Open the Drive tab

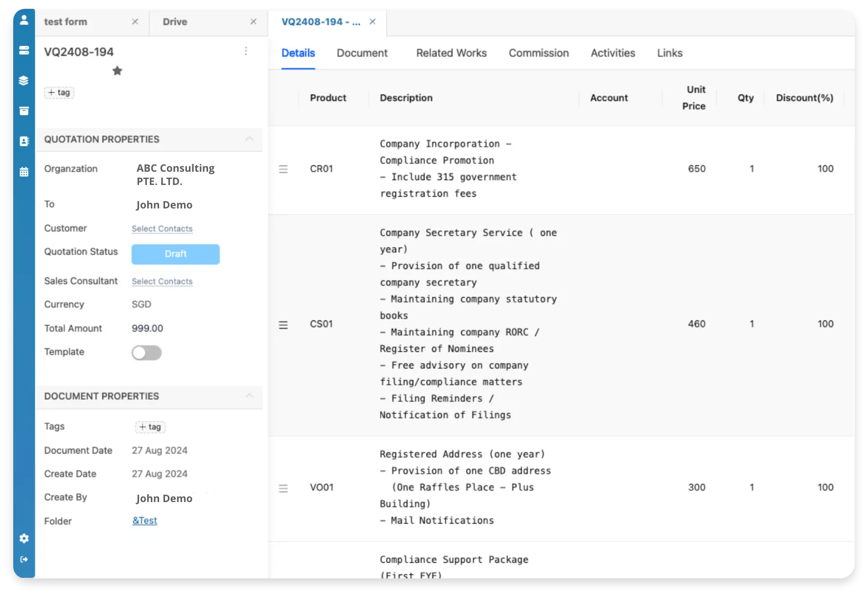tap(174, 22)
